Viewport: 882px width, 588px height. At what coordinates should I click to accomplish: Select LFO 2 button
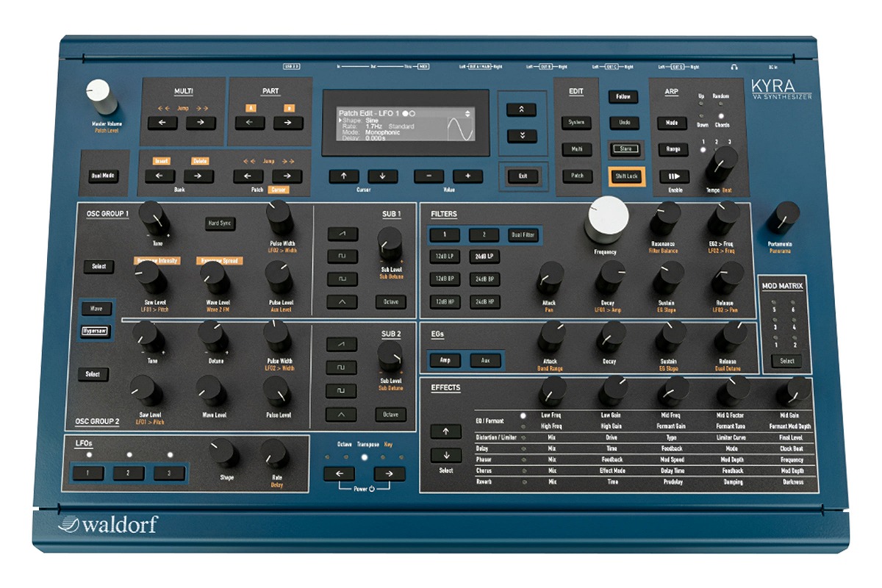[x=129, y=473]
